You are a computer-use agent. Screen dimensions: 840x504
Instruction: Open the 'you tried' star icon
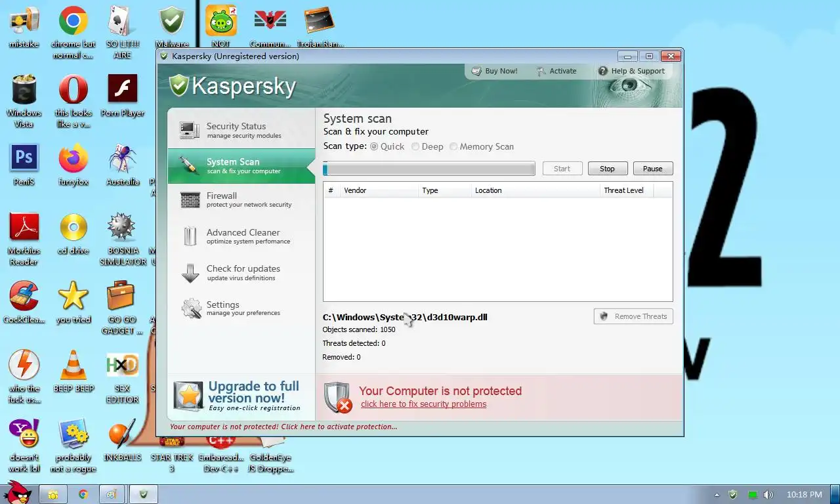tap(73, 303)
